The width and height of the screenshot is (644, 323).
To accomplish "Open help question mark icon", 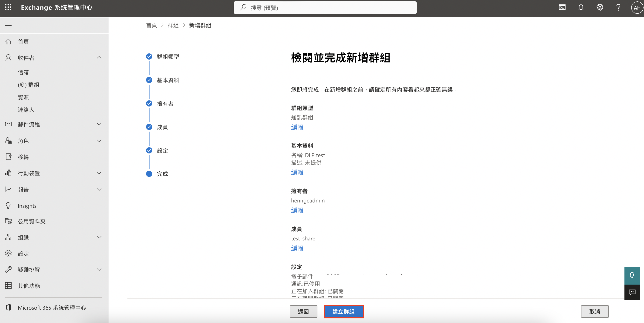I will point(618,8).
